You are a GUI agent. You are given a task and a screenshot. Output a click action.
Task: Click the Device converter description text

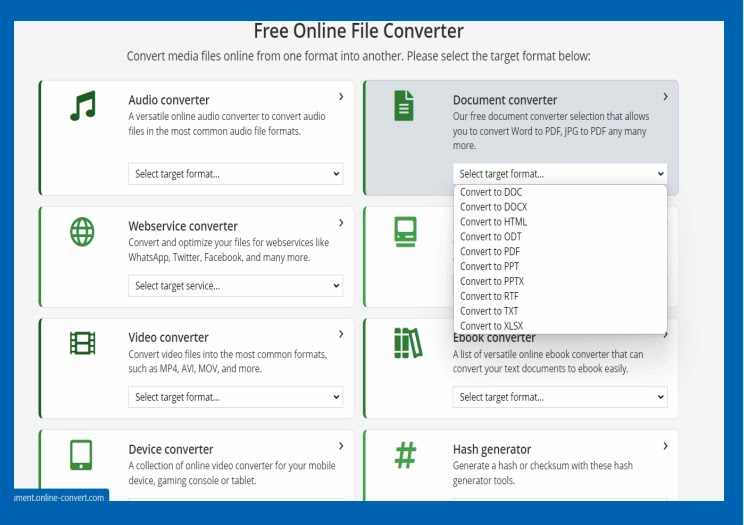tap(232, 473)
